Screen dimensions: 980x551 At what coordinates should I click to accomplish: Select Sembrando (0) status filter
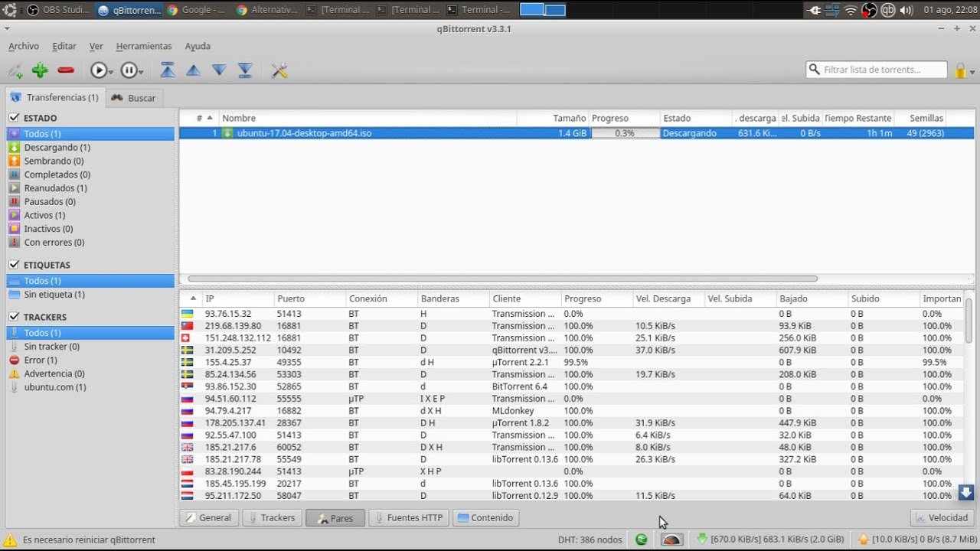pyautogui.click(x=90, y=161)
